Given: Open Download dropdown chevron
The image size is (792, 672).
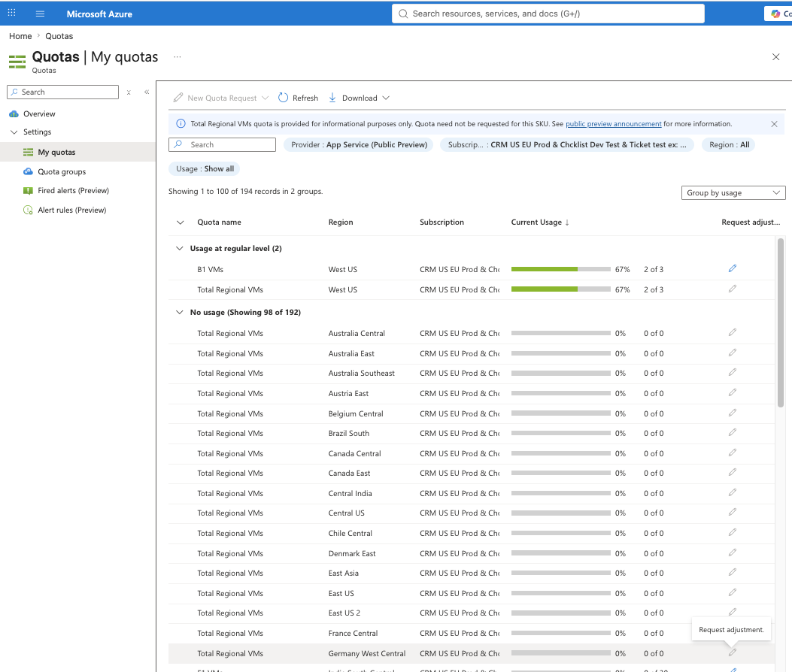Looking at the screenshot, I should 386,98.
